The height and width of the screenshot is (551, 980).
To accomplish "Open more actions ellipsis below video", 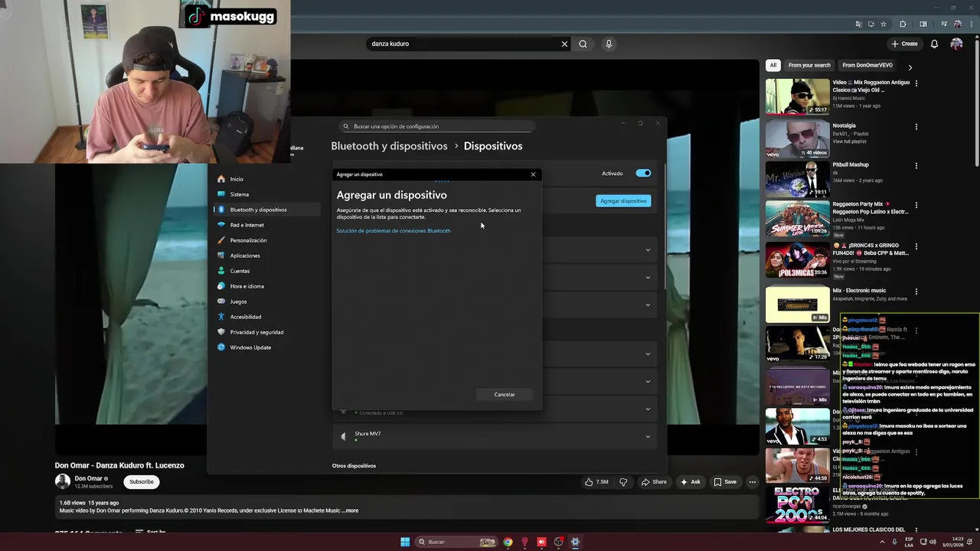I will point(753,482).
